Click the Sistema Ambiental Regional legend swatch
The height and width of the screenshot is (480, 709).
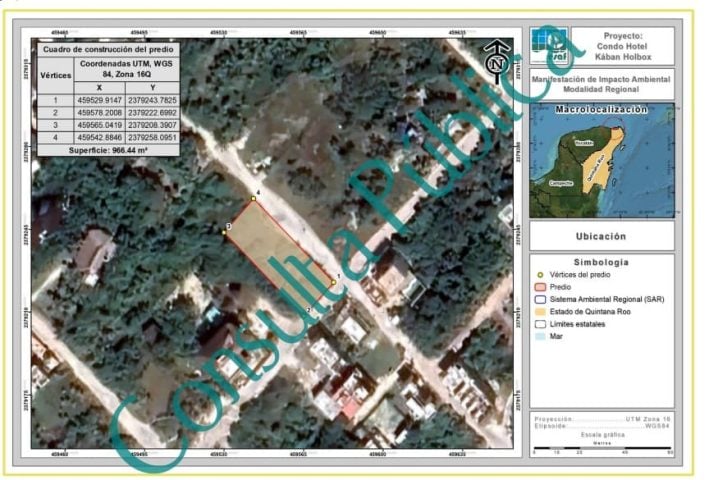tap(540, 299)
